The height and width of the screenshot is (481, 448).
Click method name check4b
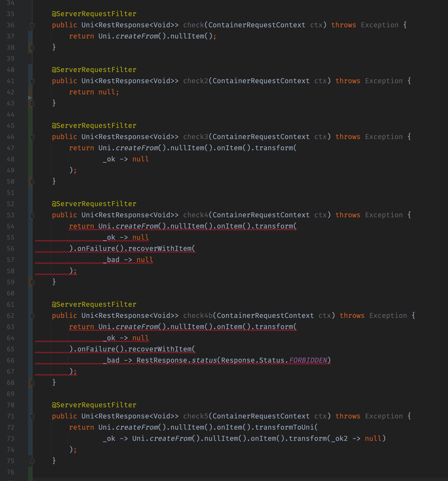point(198,316)
